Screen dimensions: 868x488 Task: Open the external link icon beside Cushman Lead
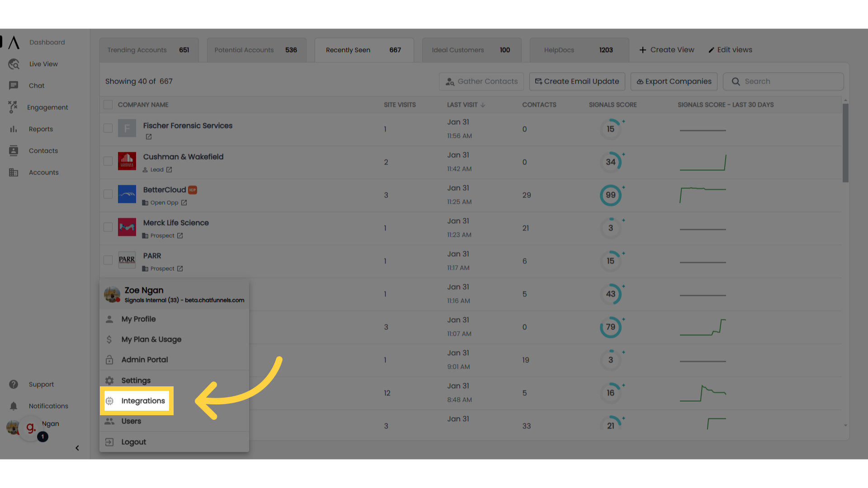169,170
